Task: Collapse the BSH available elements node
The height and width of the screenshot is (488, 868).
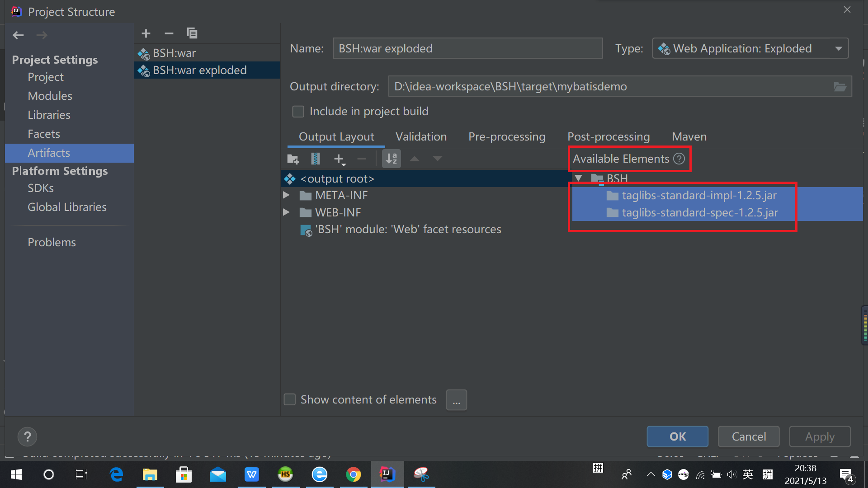Action: 578,178
